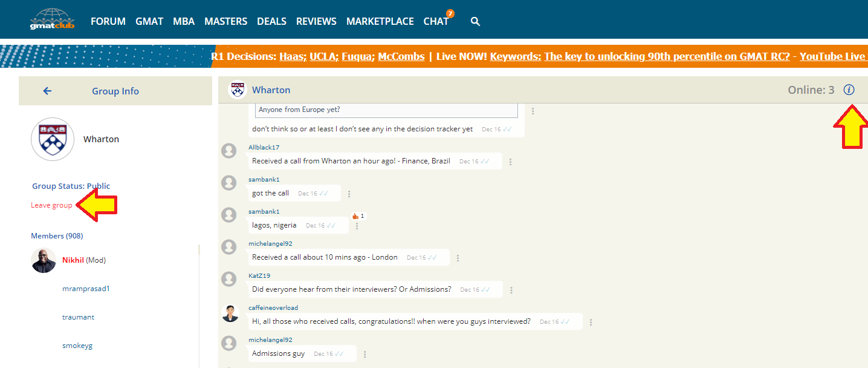Click the members list scrollbar

(199, 303)
